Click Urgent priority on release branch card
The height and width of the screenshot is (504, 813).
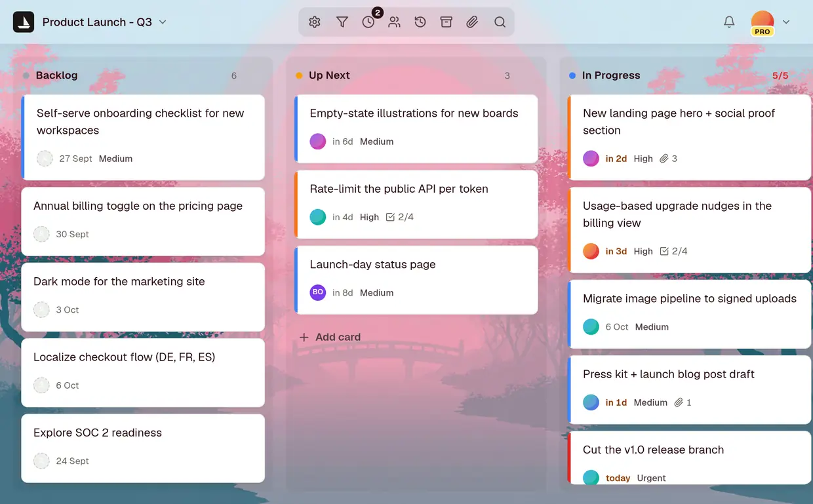(x=651, y=478)
